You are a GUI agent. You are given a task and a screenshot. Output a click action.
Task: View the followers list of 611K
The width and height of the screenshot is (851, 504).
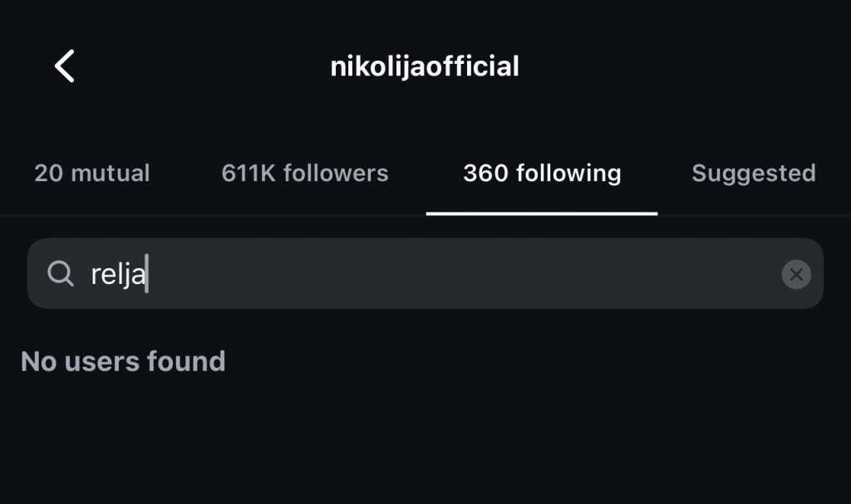(305, 173)
